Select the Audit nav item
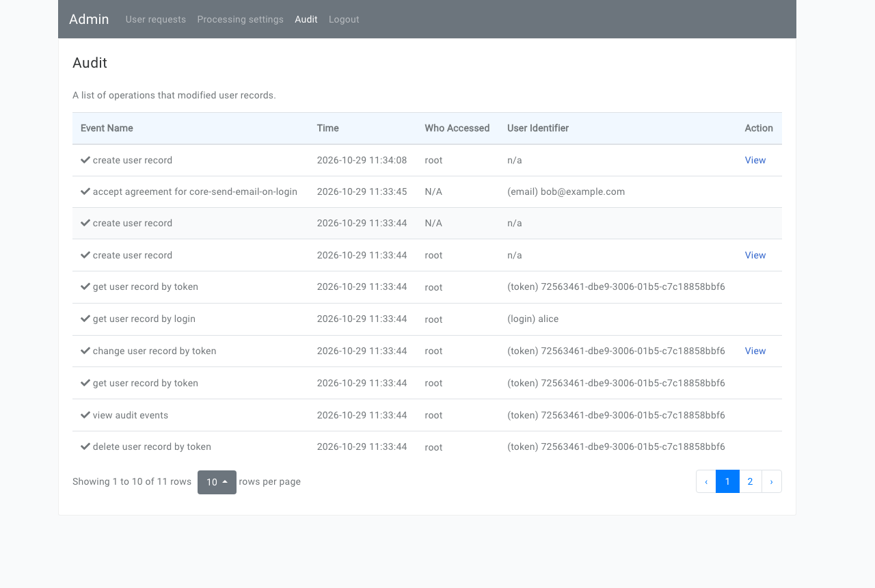 (x=306, y=19)
